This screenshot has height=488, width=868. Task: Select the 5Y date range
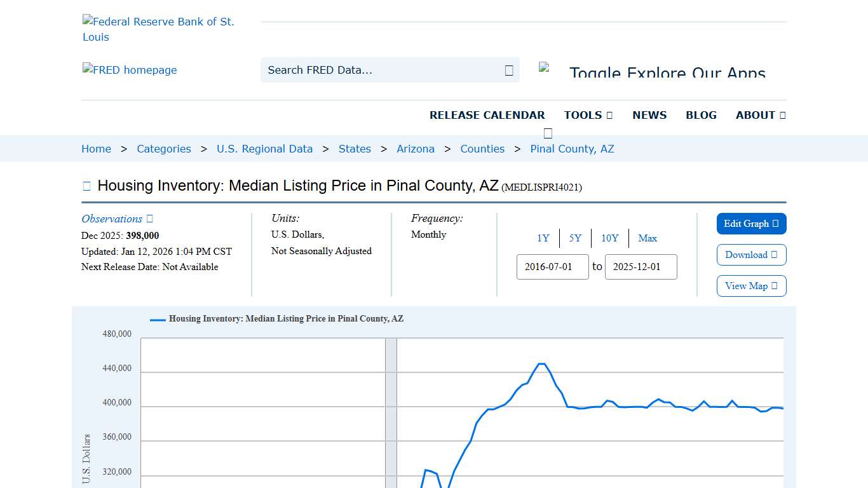(x=575, y=238)
